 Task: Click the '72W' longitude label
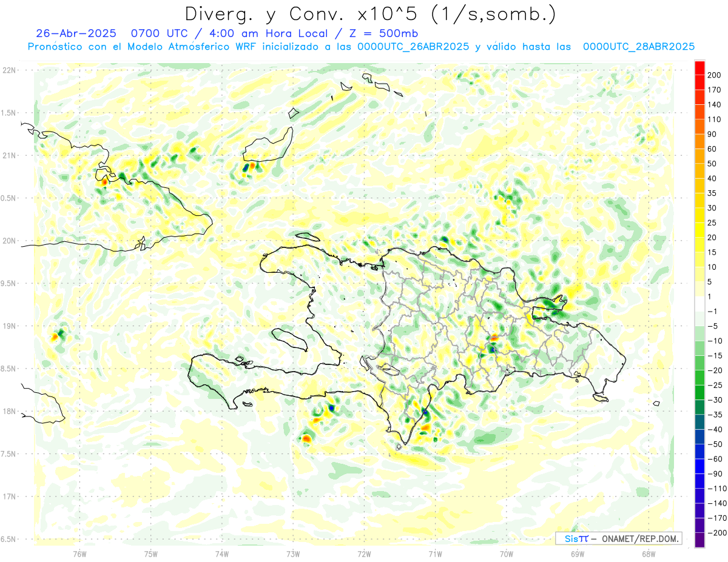pyautogui.click(x=364, y=554)
